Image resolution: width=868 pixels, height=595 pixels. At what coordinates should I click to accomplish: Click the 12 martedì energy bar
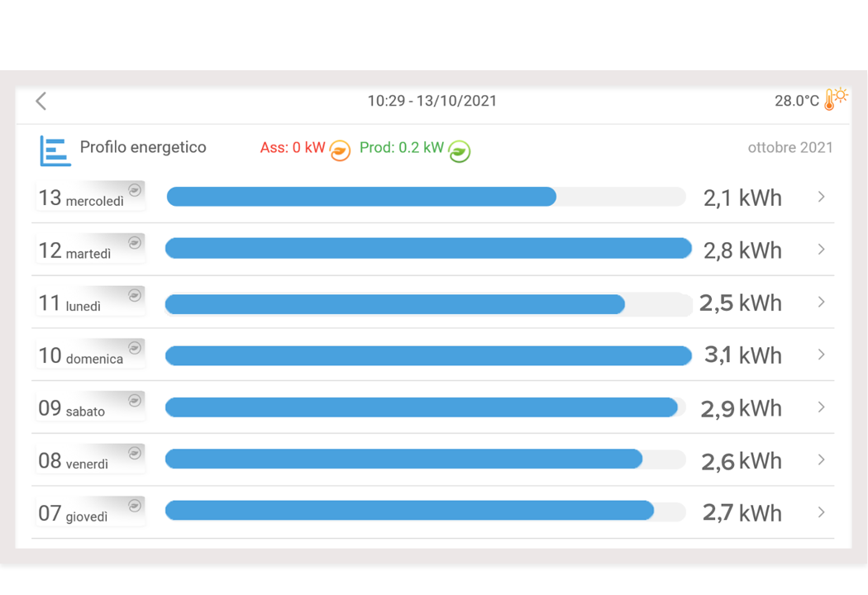click(x=428, y=249)
